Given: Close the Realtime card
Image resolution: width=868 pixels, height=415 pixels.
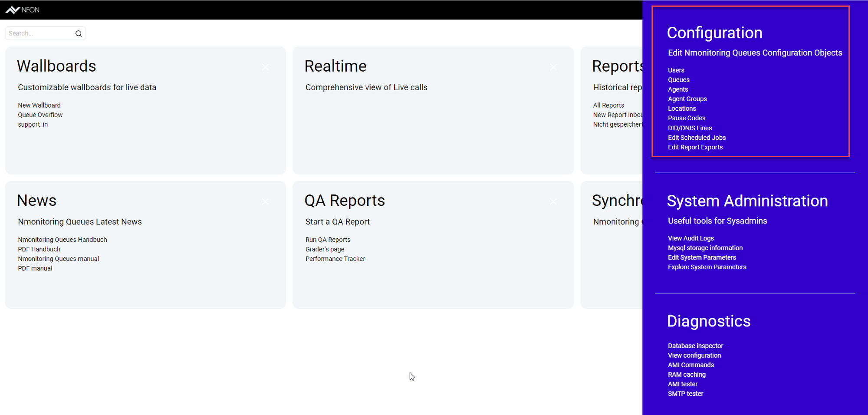Looking at the screenshot, I should [x=553, y=67].
